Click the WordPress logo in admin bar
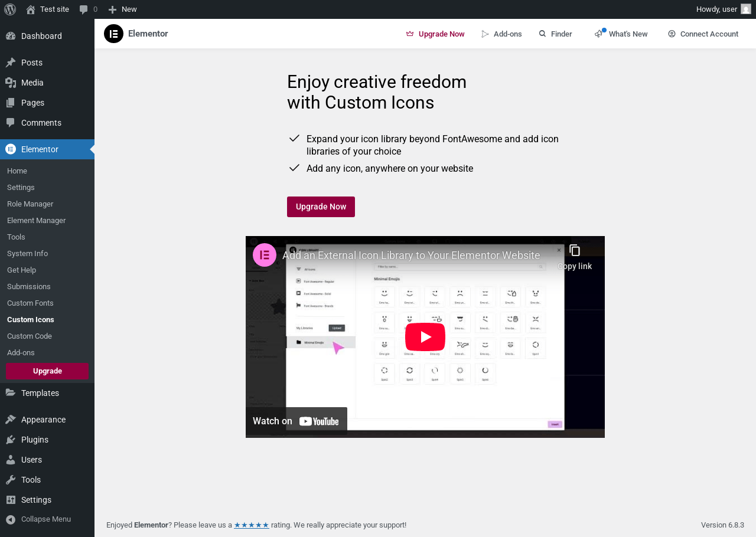756x537 pixels. click(x=10, y=9)
